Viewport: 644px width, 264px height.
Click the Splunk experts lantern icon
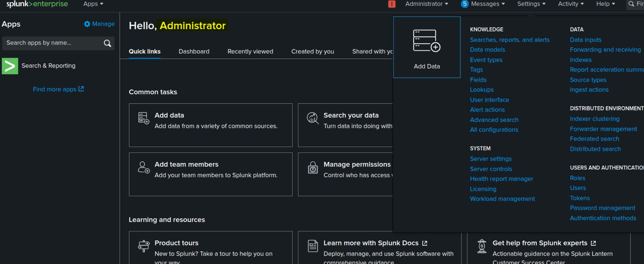pos(482,246)
